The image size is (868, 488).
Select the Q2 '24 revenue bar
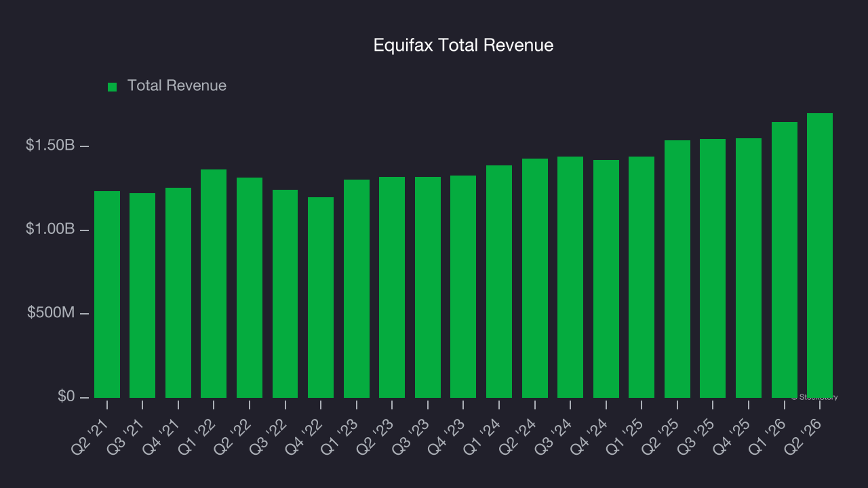click(x=535, y=278)
